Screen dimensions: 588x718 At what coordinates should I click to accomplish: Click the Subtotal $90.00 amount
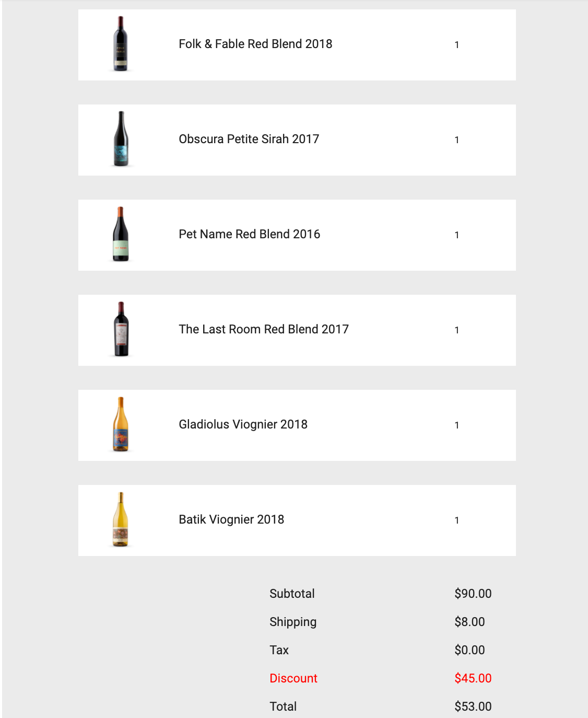coord(473,594)
